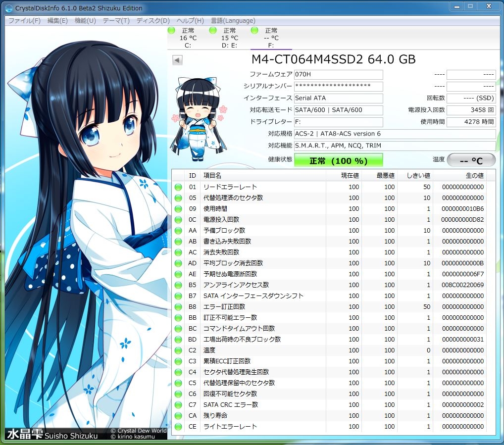
Task: Click raw value 0000000010B6
Action: 462,209
